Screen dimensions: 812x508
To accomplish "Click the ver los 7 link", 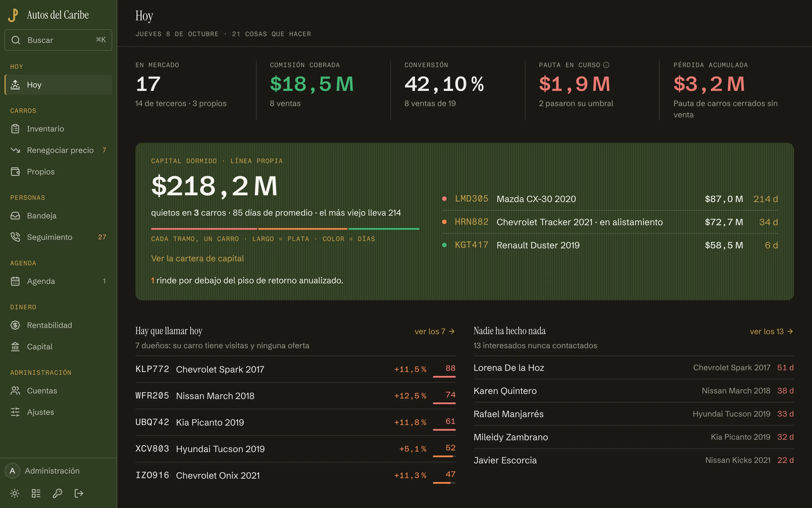I will [435, 332].
